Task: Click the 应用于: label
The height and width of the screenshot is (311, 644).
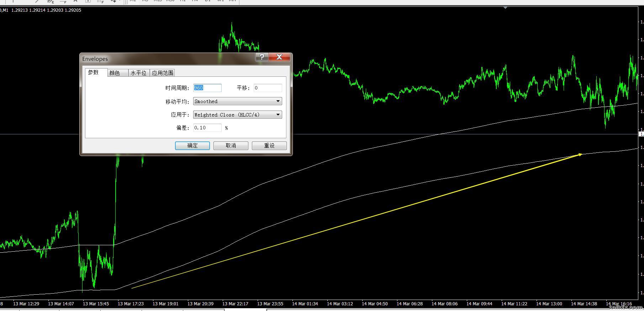Action: 180,115
